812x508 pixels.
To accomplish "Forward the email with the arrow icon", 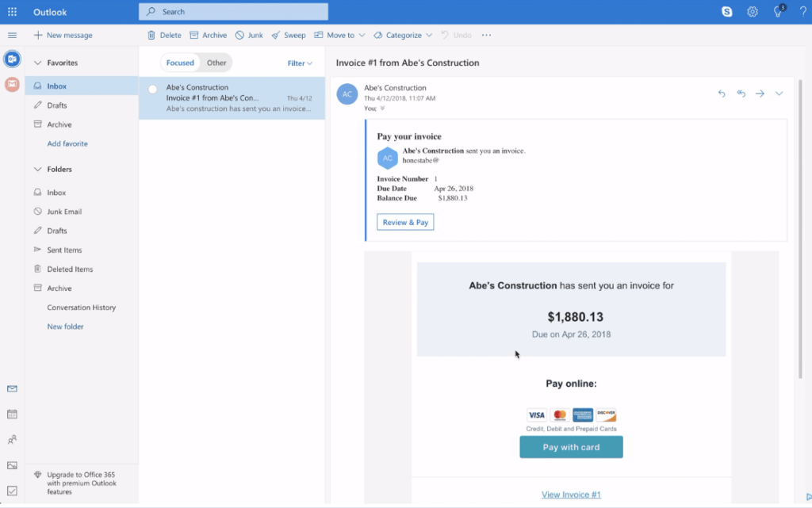I will click(760, 94).
